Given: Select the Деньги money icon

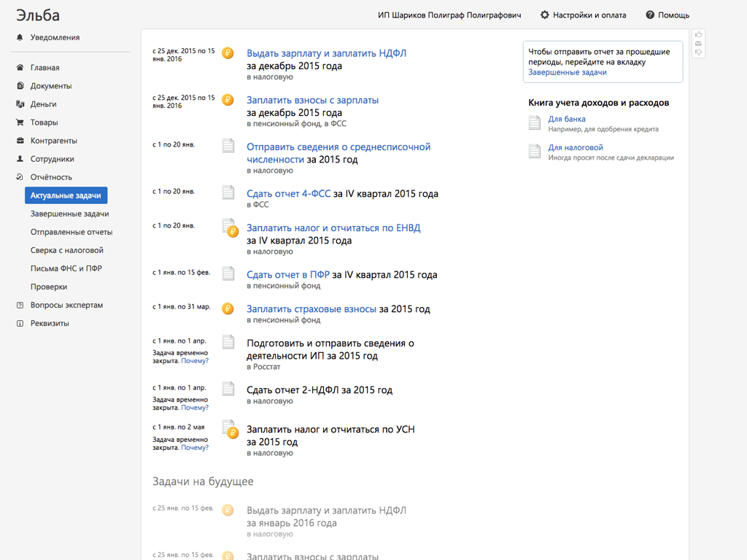Looking at the screenshot, I should coord(20,104).
